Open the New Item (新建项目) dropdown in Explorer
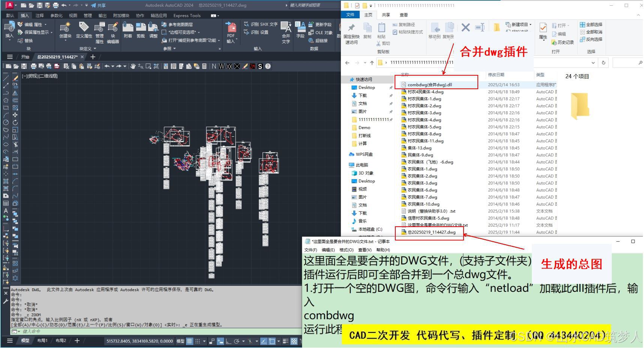This screenshot has width=644, height=348. pos(530,24)
